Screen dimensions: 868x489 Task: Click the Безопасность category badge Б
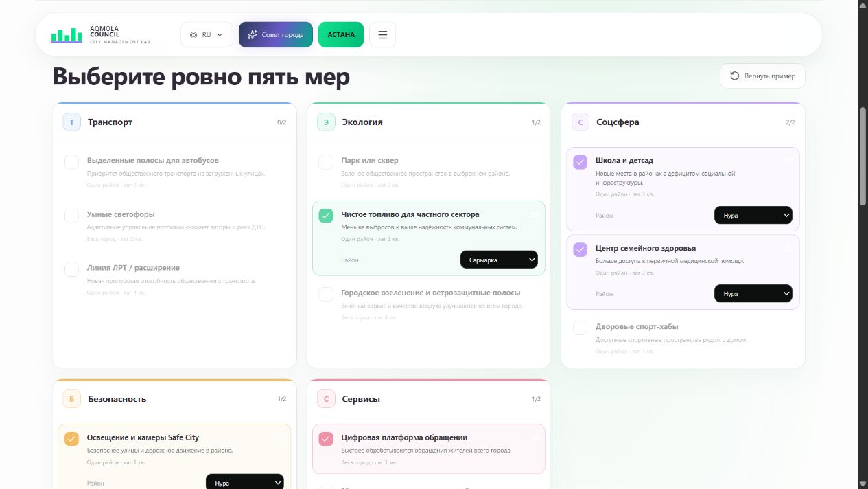(x=72, y=399)
